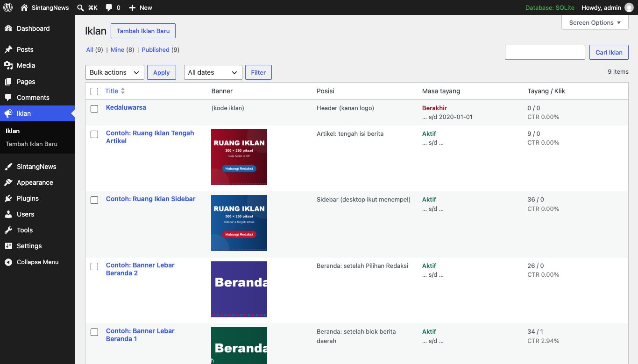Screen dimensions: 638x364
Task: Open the Plugins plug icon in the sidebar
Action: tap(8, 198)
